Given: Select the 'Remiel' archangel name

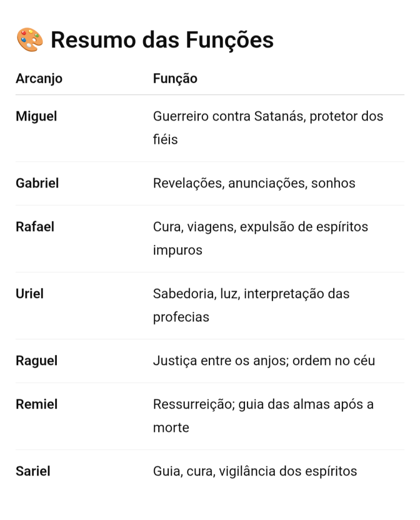Looking at the screenshot, I should pos(37,405).
